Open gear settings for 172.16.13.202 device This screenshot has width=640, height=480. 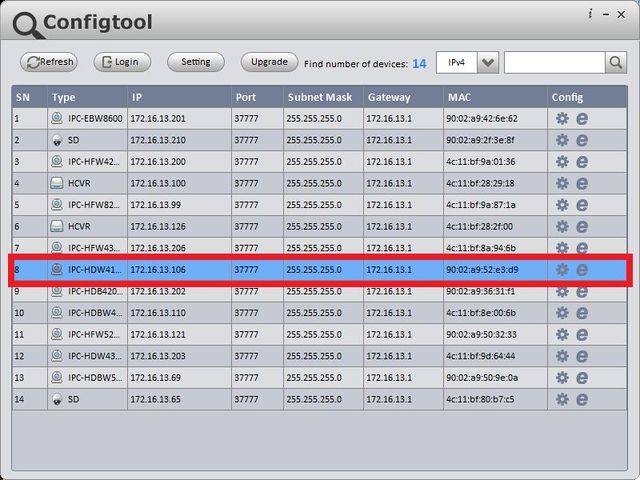point(562,291)
